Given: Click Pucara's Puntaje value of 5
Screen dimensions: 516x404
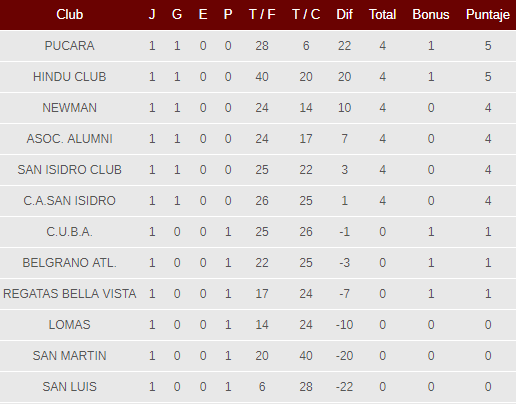Looking at the screenshot, I should [x=488, y=46].
